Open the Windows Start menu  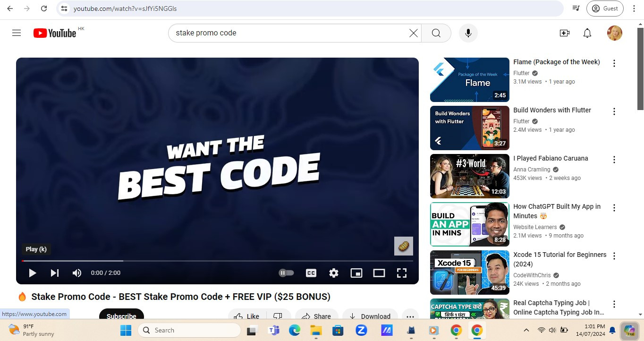(x=126, y=330)
